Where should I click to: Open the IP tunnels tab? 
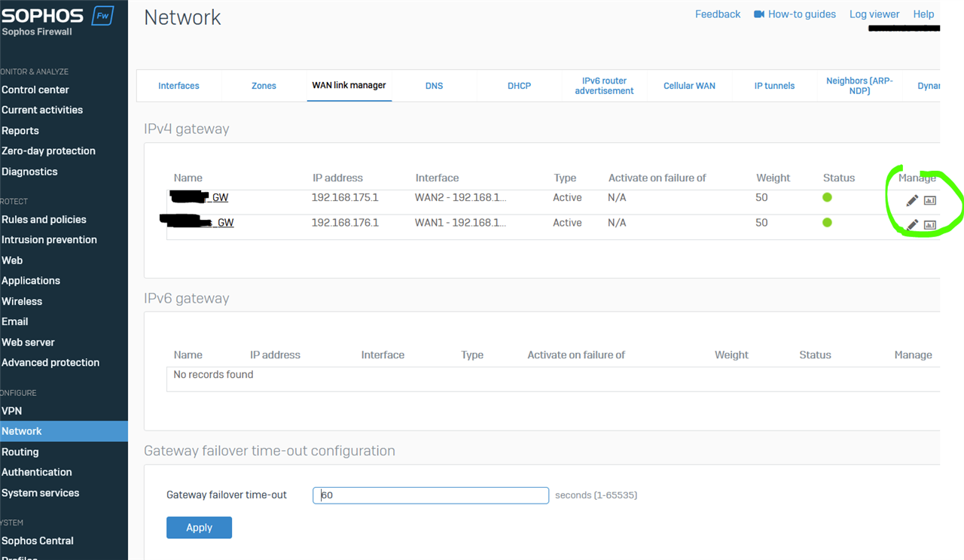click(774, 86)
